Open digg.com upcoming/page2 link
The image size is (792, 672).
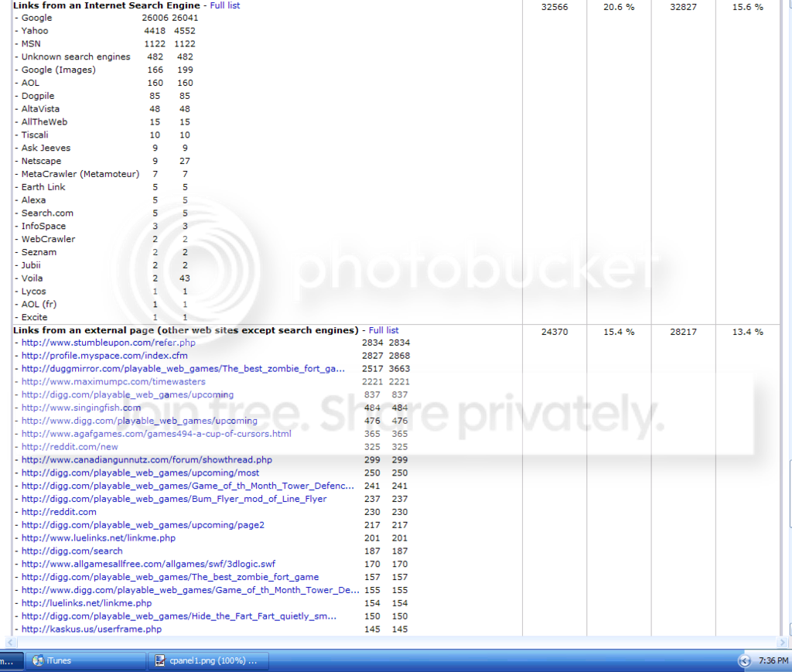tap(142, 526)
